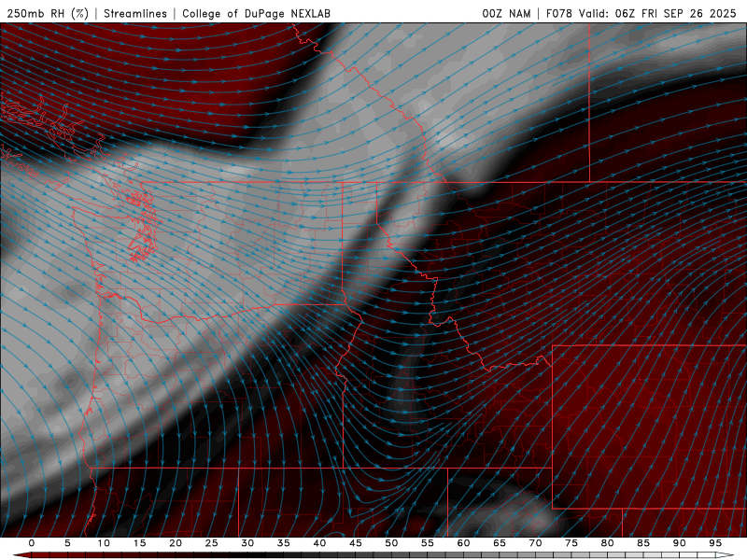This screenshot has width=747, height=560.
Task: Click the colorbar tick label "90"
Action: coord(679,543)
